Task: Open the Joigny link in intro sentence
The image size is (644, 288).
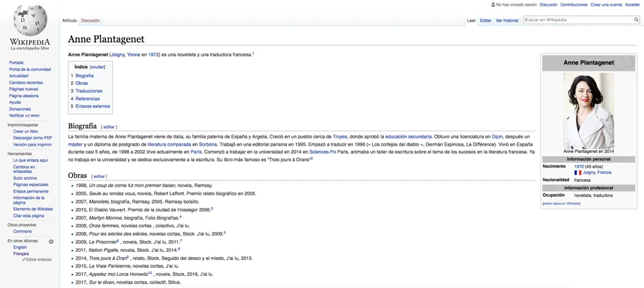Action: coord(118,54)
